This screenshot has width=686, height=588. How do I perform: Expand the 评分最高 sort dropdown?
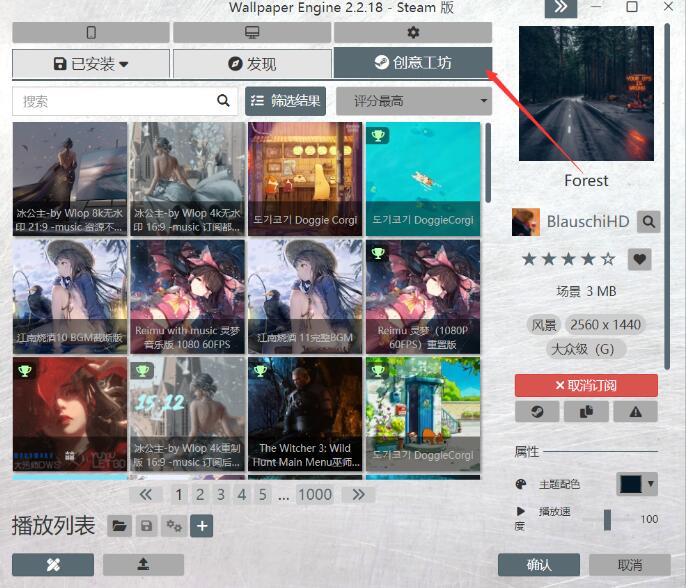(414, 101)
